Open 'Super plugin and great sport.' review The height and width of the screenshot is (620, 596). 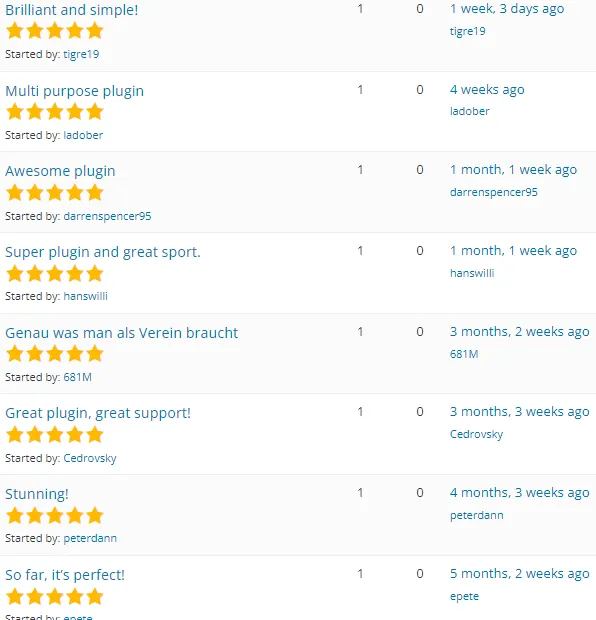click(x=103, y=252)
